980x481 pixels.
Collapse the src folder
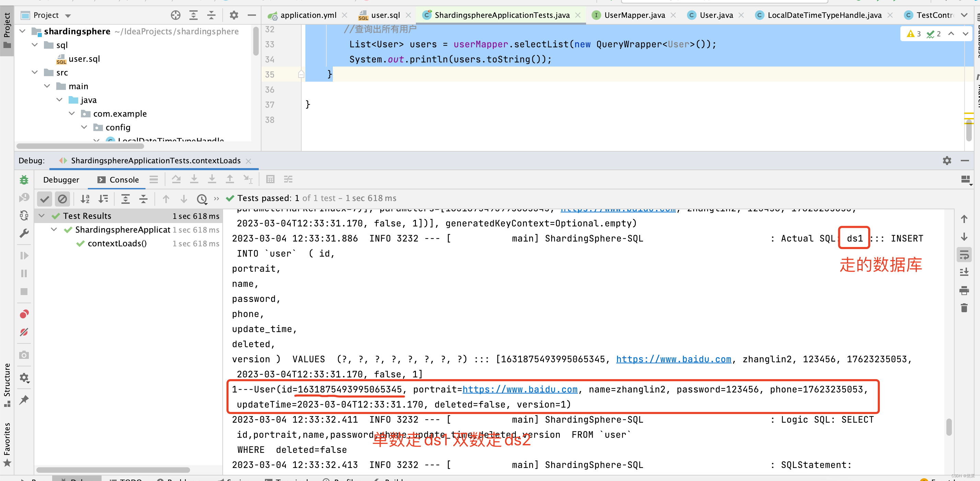[x=35, y=72]
